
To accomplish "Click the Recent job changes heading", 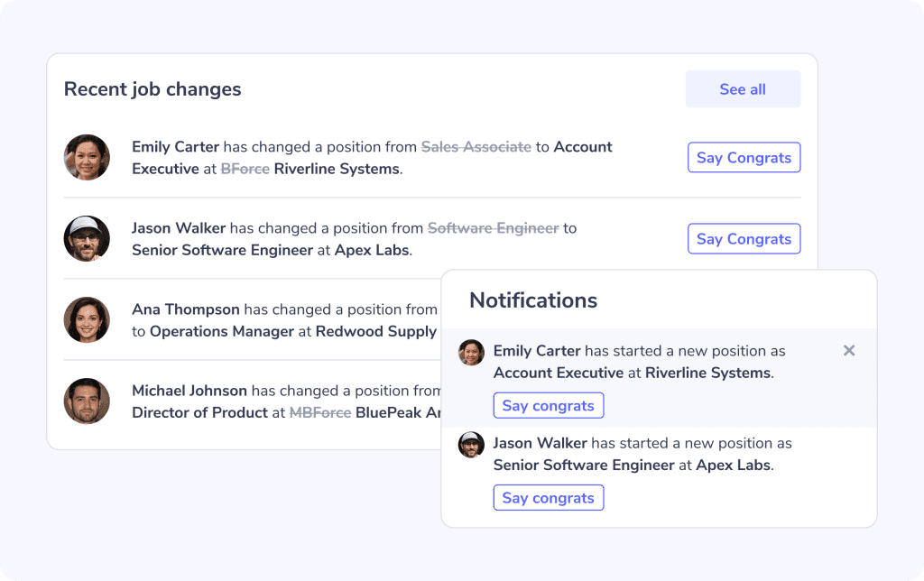I will coord(152,89).
